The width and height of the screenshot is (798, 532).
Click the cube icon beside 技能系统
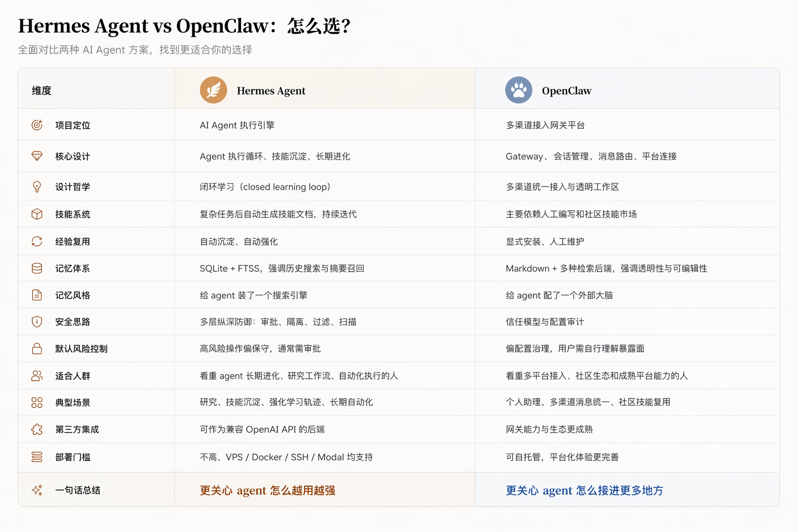coord(37,214)
